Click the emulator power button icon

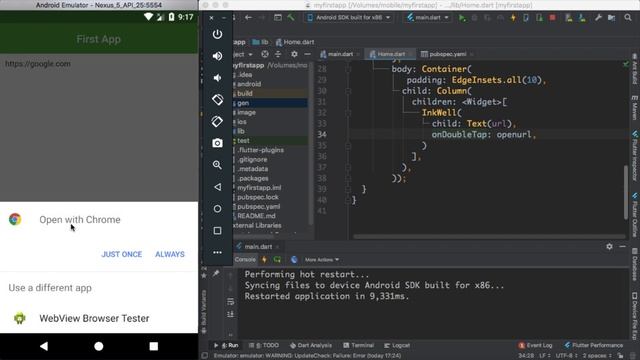coord(217,34)
